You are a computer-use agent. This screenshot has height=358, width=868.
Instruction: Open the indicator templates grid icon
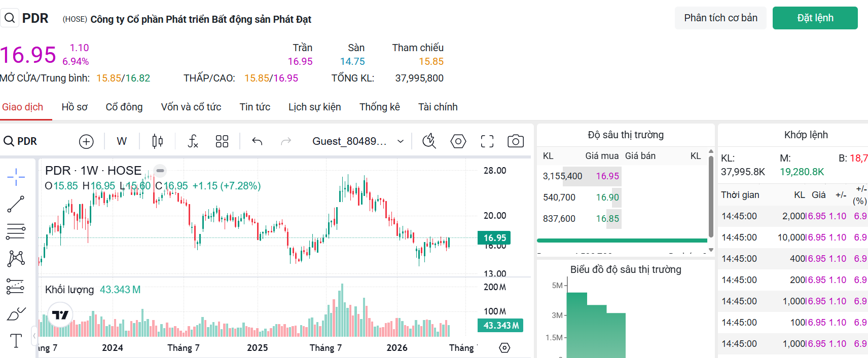(222, 141)
